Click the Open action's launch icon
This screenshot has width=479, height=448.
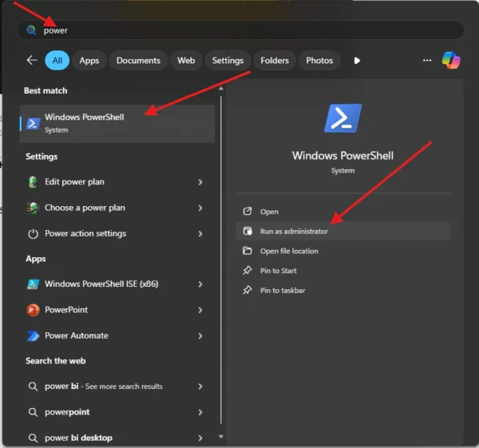click(247, 211)
